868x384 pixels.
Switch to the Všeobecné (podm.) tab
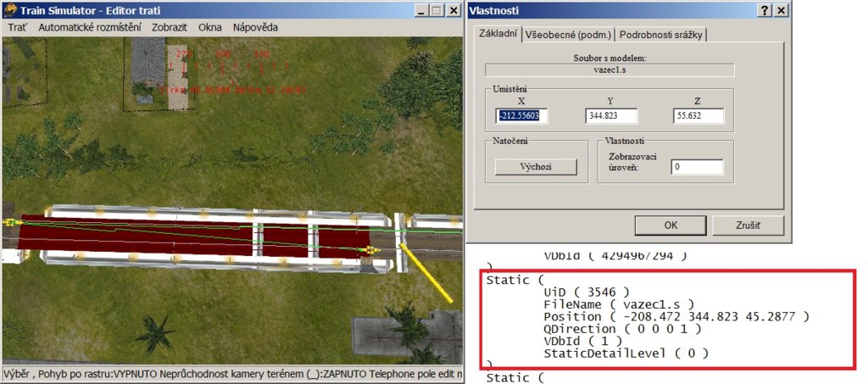click(568, 35)
